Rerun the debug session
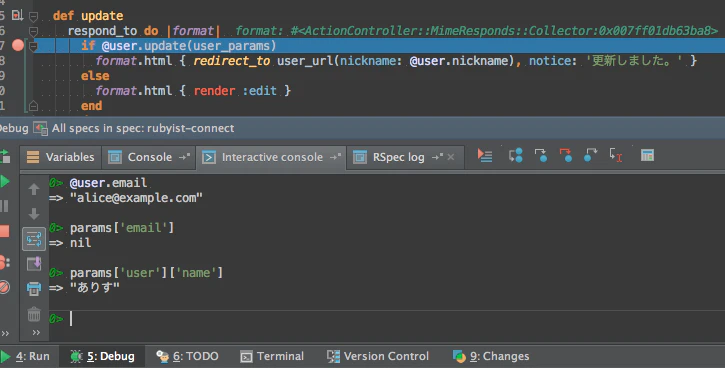The height and width of the screenshot is (368, 725). point(5,156)
